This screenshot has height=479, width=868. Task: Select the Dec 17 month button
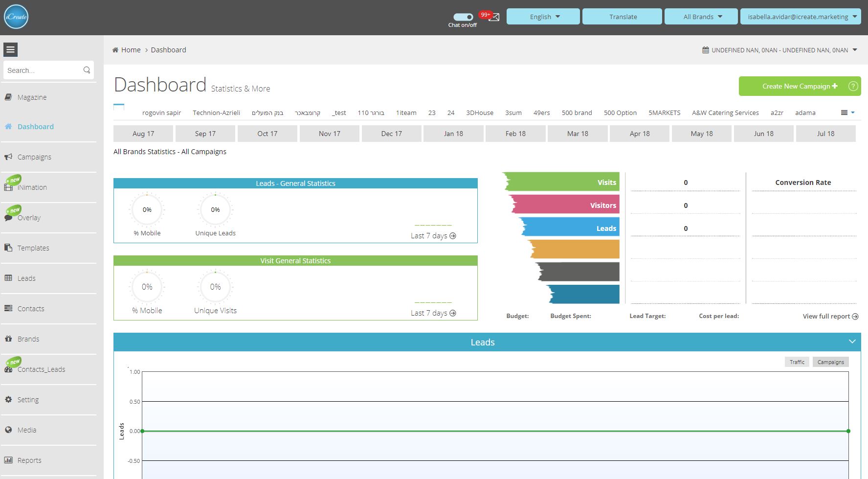point(392,134)
